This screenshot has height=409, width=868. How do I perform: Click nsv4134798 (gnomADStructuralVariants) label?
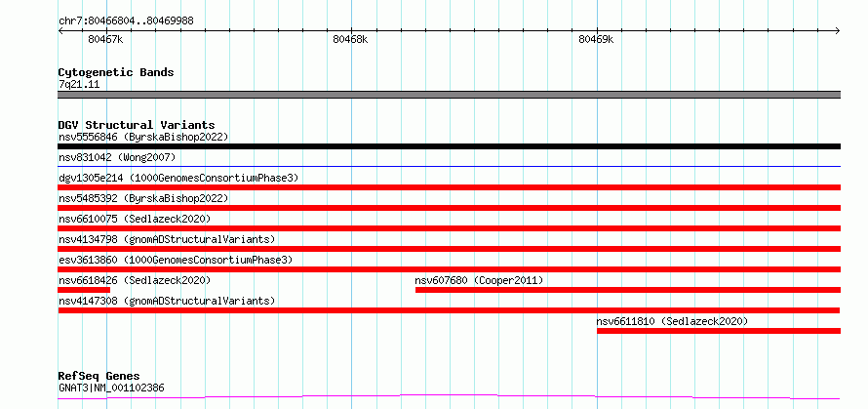click(x=167, y=239)
